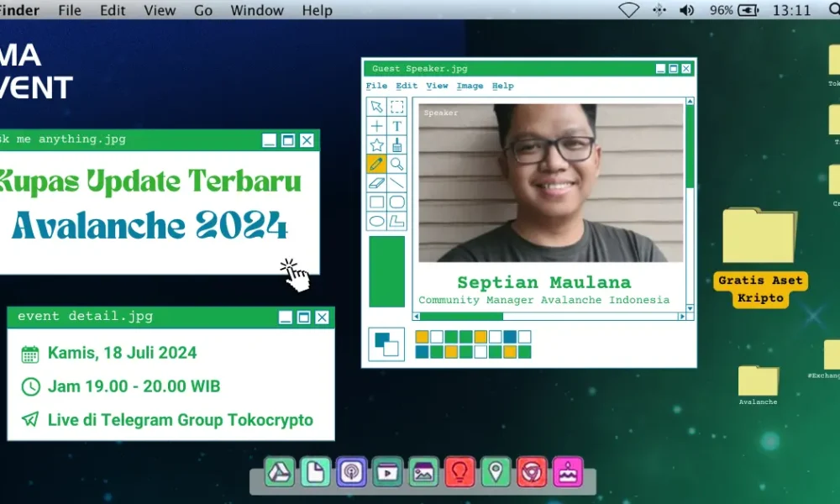Click 'Live di Telegram Group Tokocrypto'
The height and width of the screenshot is (504, 840).
[181, 420]
